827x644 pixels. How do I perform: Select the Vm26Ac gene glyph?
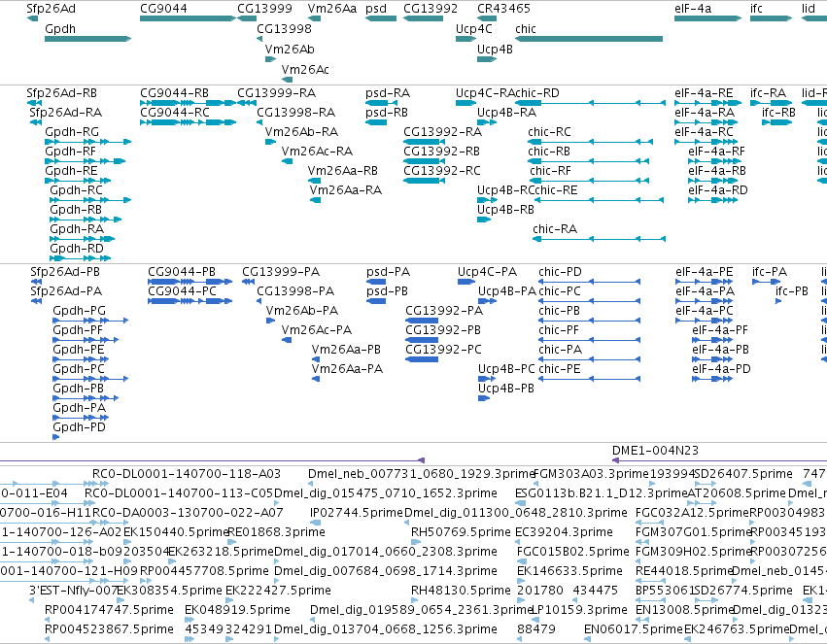pyautogui.click(x=287, y=80)
